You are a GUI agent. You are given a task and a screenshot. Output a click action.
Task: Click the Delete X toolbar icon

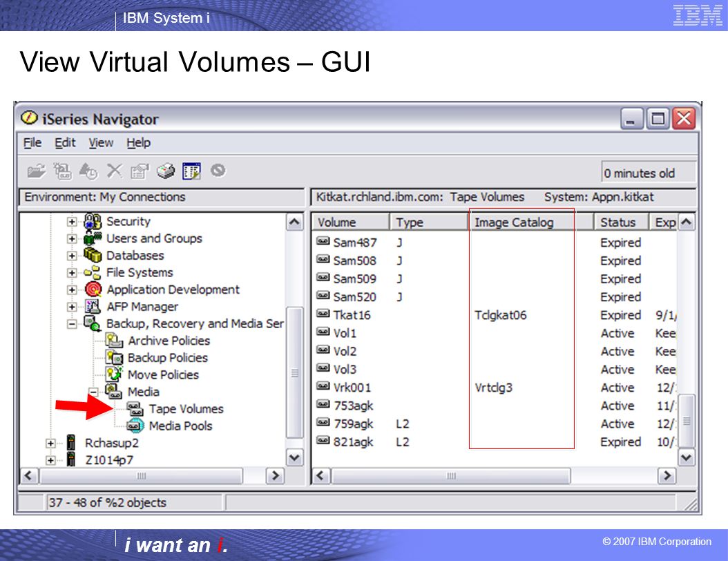[x=114, y=171]
